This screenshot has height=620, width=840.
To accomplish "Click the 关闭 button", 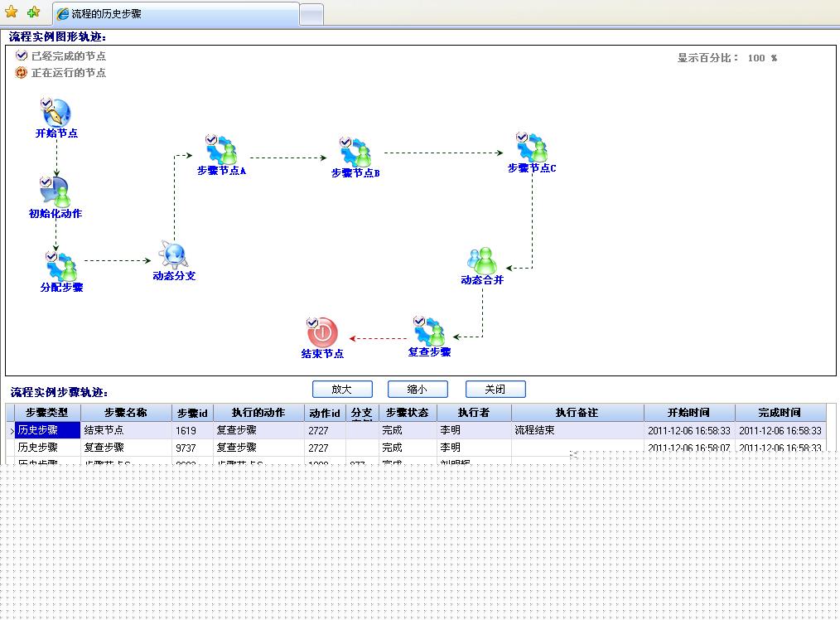I will point(495,389).
